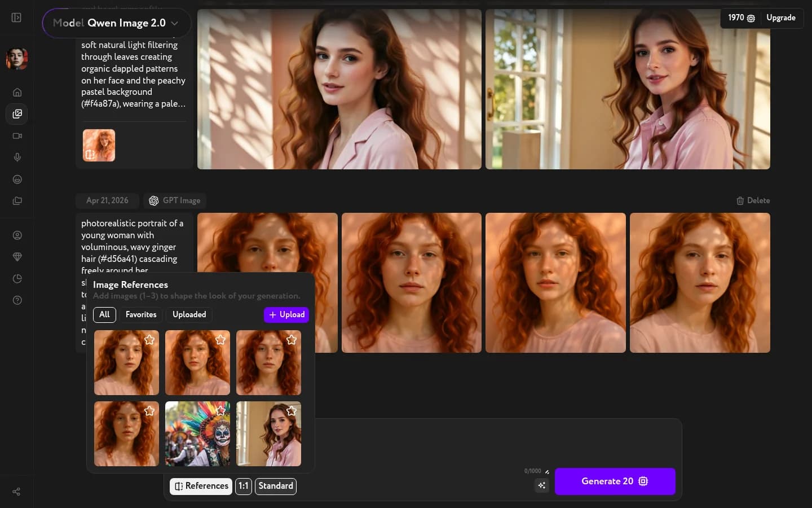Click the sparkles prompt enhancement icon

[541, 485]
